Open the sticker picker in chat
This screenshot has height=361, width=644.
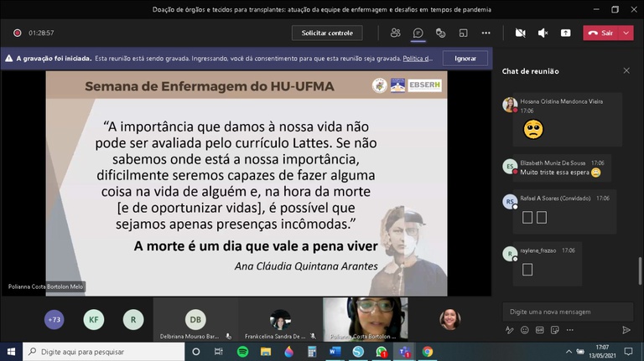(555, 330)
